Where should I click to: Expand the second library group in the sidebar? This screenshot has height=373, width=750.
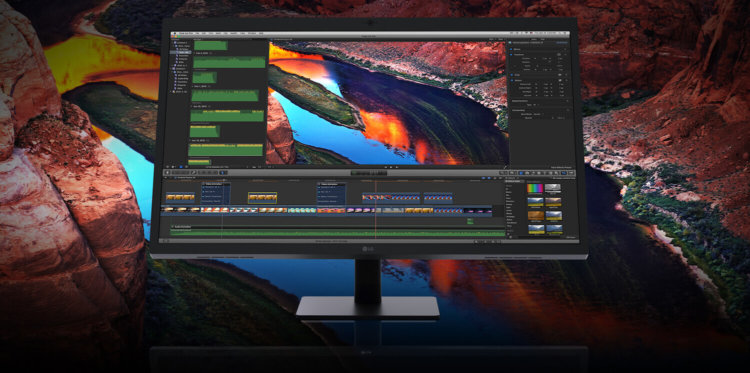[172, 68]
